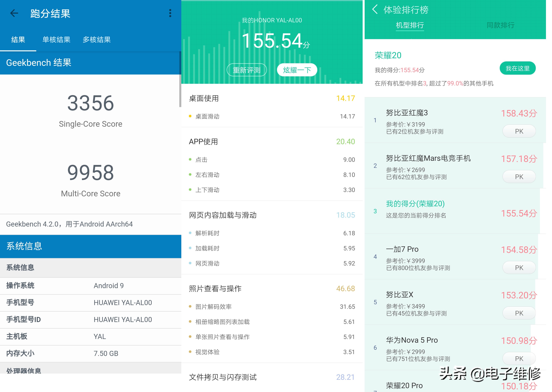
Task: Tap the 重新评测 button
Action: pyautogui.click(x=247, y=70)
